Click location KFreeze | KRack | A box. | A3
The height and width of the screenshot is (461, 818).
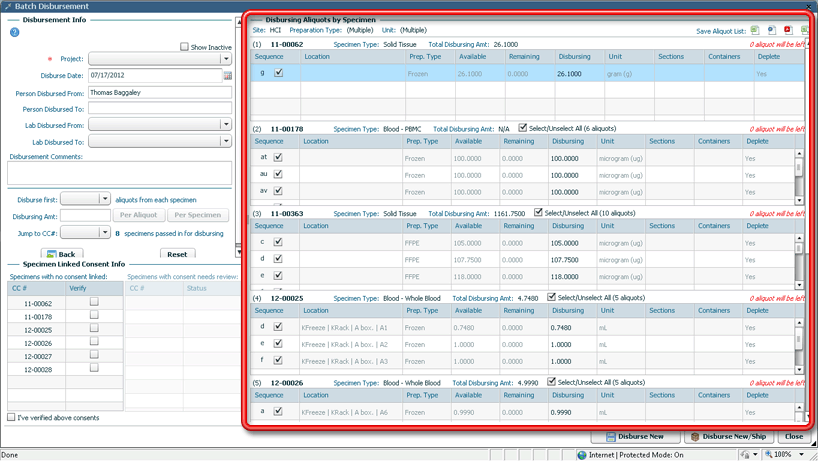click(344, 361)
